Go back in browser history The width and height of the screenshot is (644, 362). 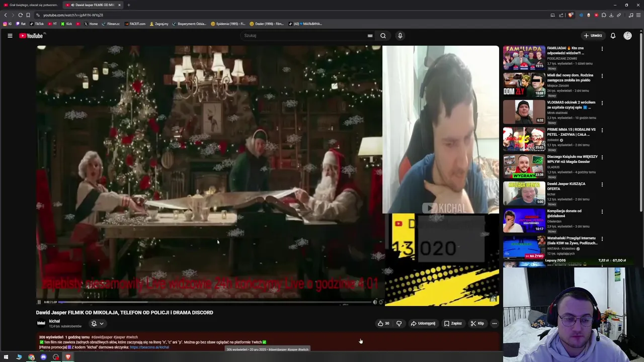tap(6, 15)
